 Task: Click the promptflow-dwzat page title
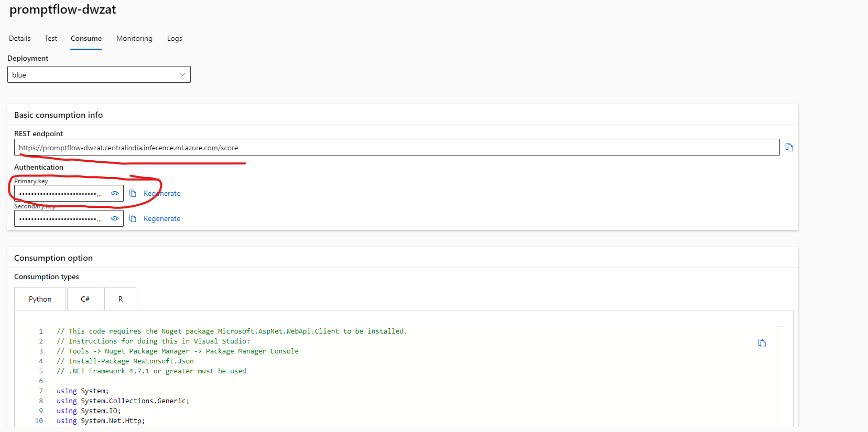pyautogui.click(x=63, y=9)
